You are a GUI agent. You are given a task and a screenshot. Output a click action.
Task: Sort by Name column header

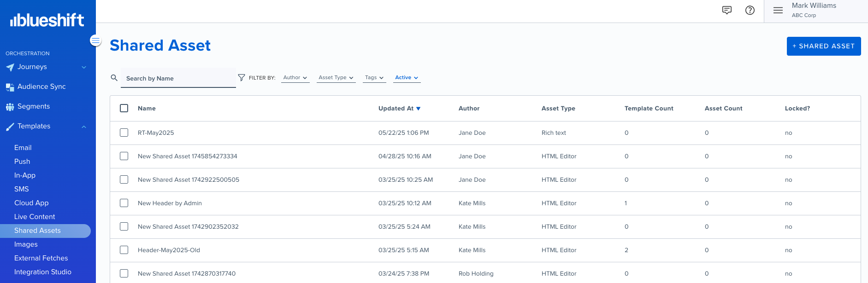pos(147,108)
